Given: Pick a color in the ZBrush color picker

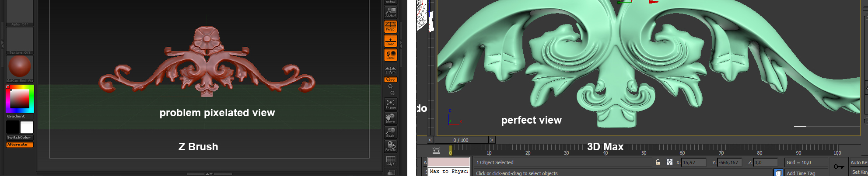Looking at the screenshot, I should 20,99.
